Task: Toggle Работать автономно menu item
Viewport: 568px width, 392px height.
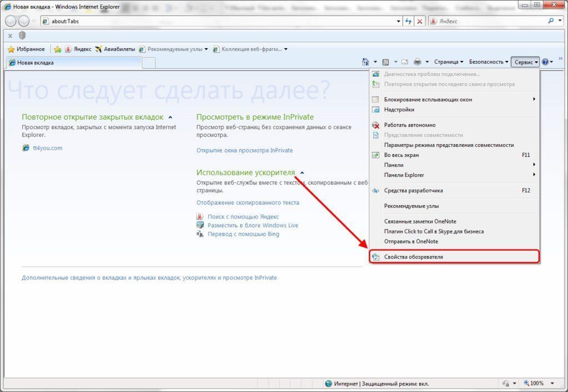Action: tap(454, 125)
